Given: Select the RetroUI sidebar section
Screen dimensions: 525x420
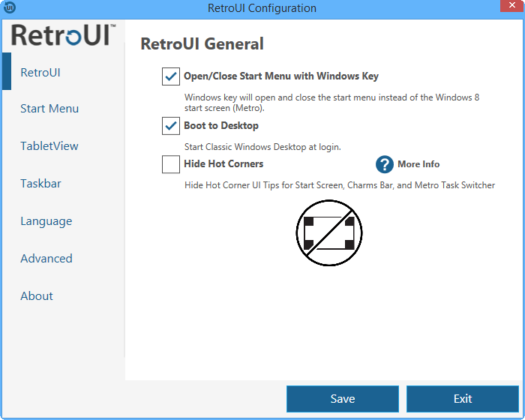Looking at the screenshot, I should (x=40, y=73).
